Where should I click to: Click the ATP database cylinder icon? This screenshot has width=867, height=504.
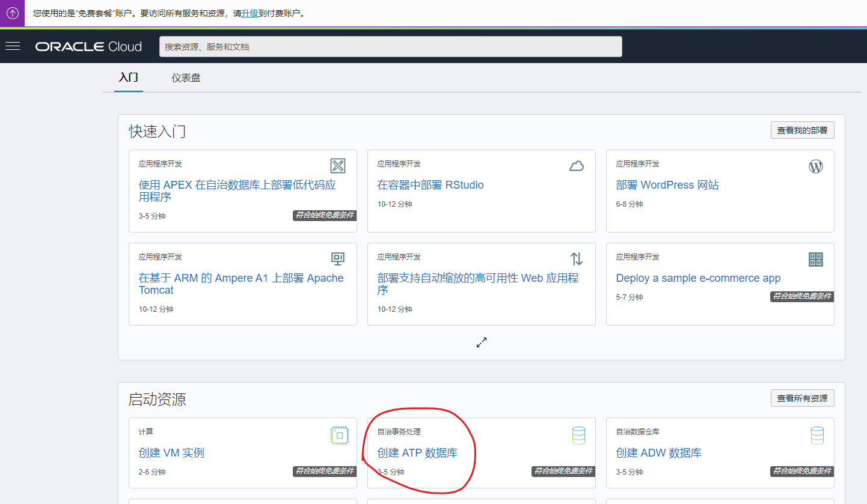coord(578,435)
